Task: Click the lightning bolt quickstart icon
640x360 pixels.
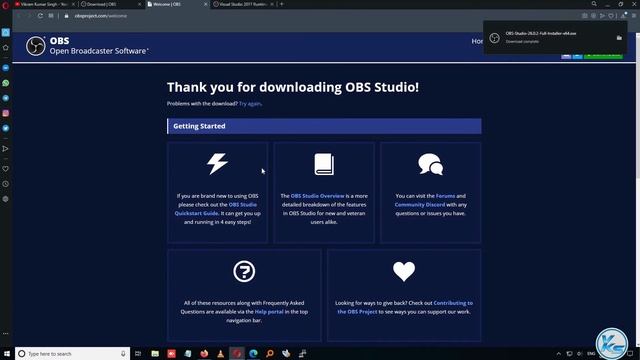Action: (217, 164)
